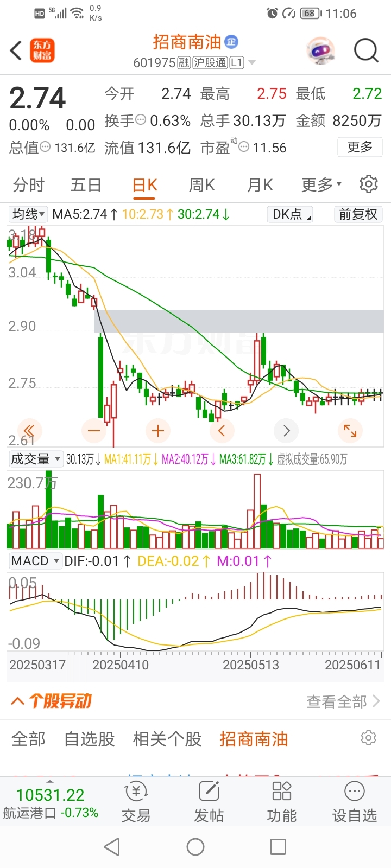Open search with magnifier icon
The height and width of the screenshot is (868, 391).
pyautogui.click(x=366, y=50)
